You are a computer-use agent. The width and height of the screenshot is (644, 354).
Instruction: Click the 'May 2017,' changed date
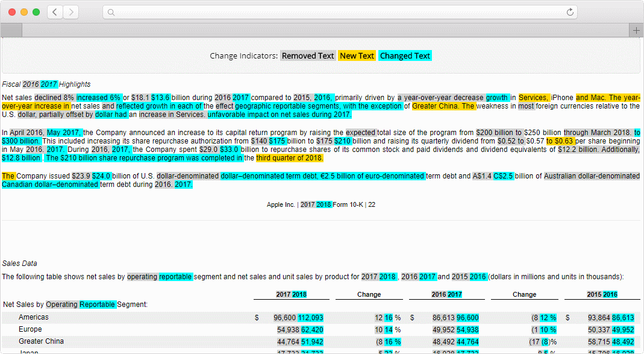point(64,133)
